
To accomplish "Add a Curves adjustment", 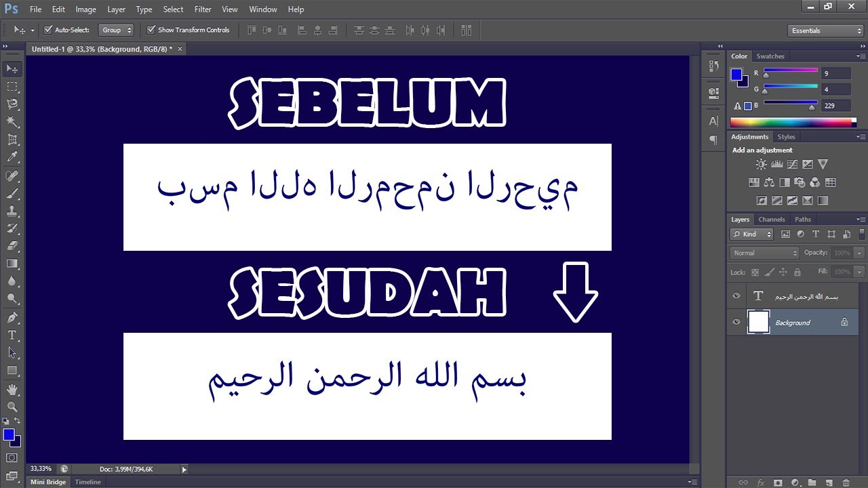I will pos(792,164).
